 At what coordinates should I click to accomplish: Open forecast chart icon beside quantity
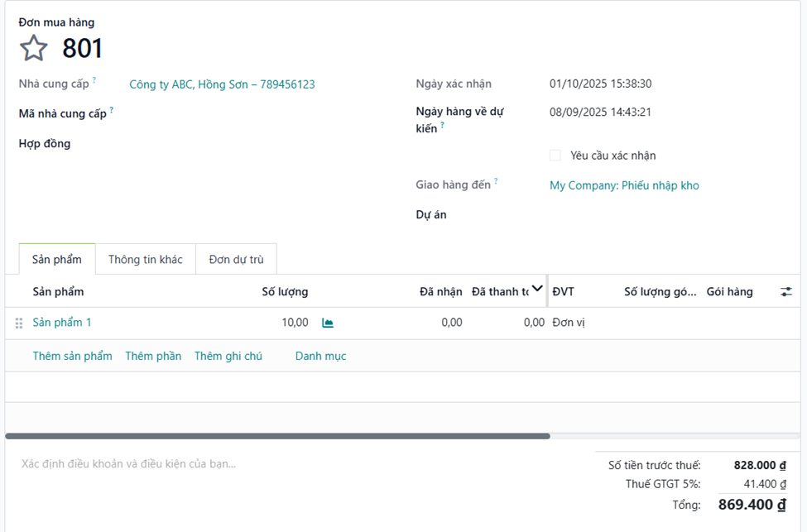coord(328,323)
